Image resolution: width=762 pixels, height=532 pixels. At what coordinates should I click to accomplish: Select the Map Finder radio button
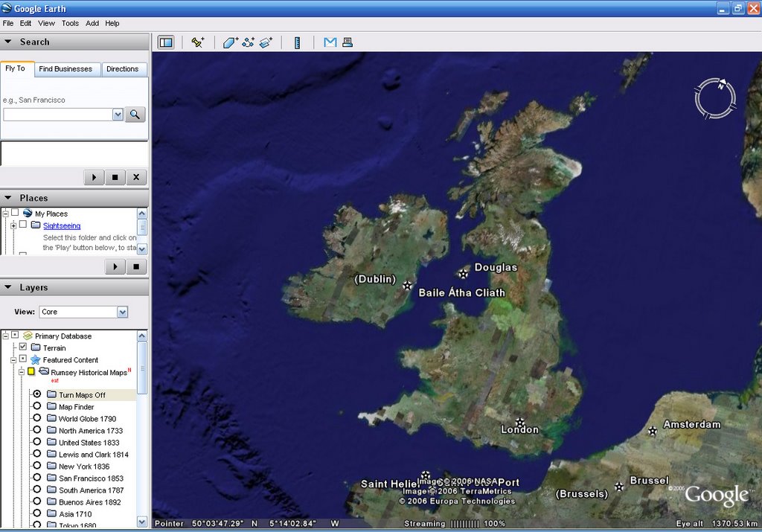tap(37, 406)
